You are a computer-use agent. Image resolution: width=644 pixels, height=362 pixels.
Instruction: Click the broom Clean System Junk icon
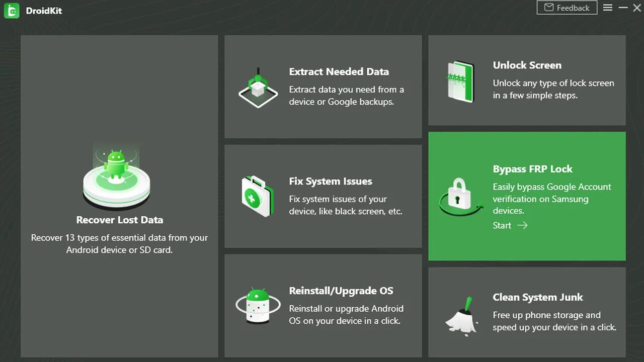pos(461,316)
